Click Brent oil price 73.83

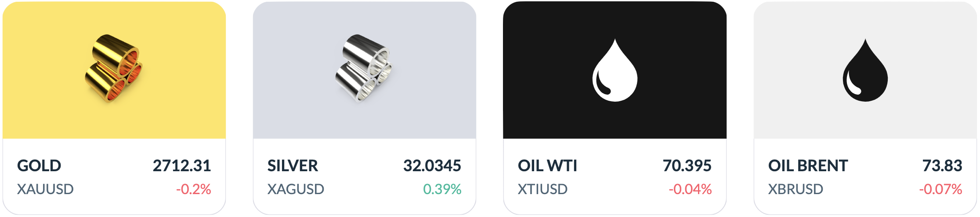pyautogui.click(x=942, y=166)
